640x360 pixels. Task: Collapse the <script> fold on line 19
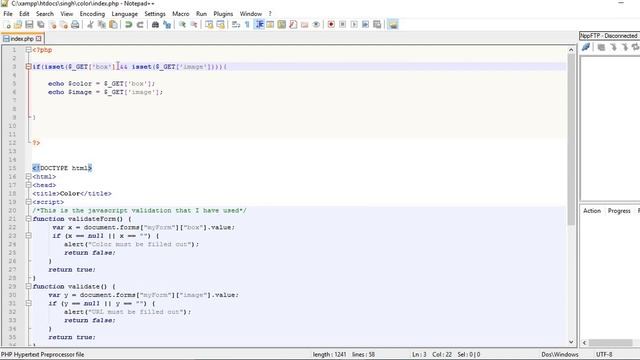click(x=28, y=202)
